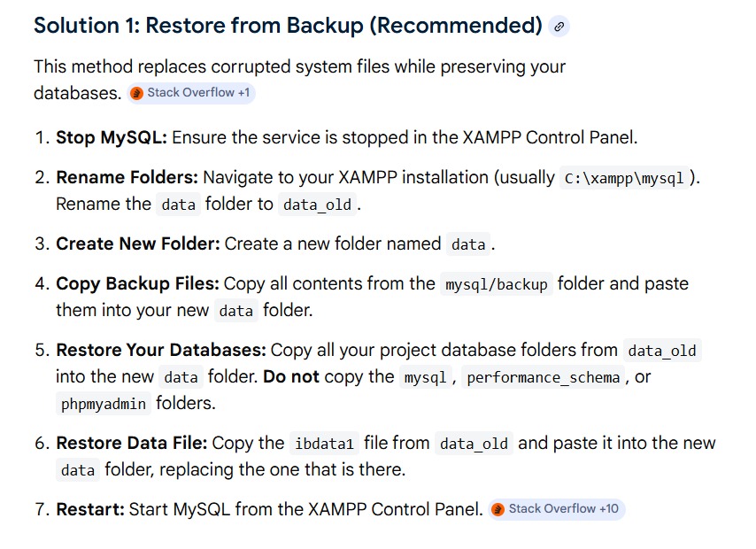Click the mysql/backup code snippet
756x549 pixels.
click(497, 284)
